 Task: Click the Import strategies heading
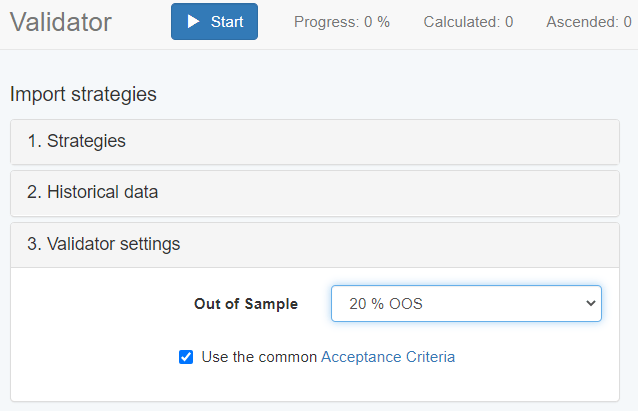[x=83, y=95]
